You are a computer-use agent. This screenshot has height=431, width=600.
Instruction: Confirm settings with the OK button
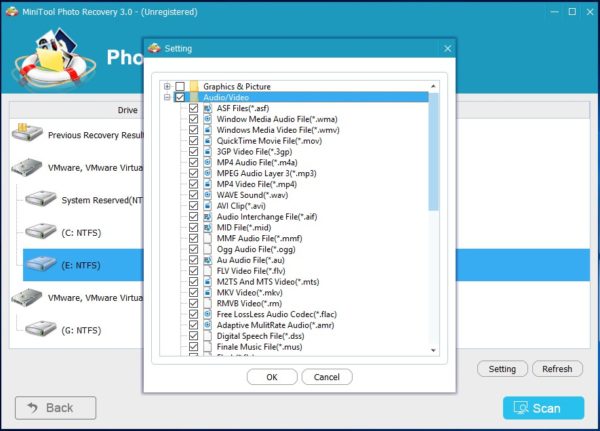tap(272, 377)
